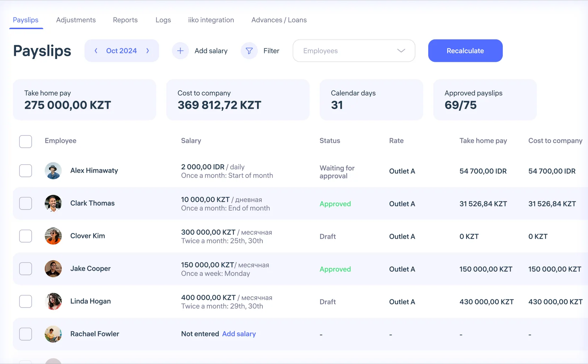Click the Filter label

point(271,51)
